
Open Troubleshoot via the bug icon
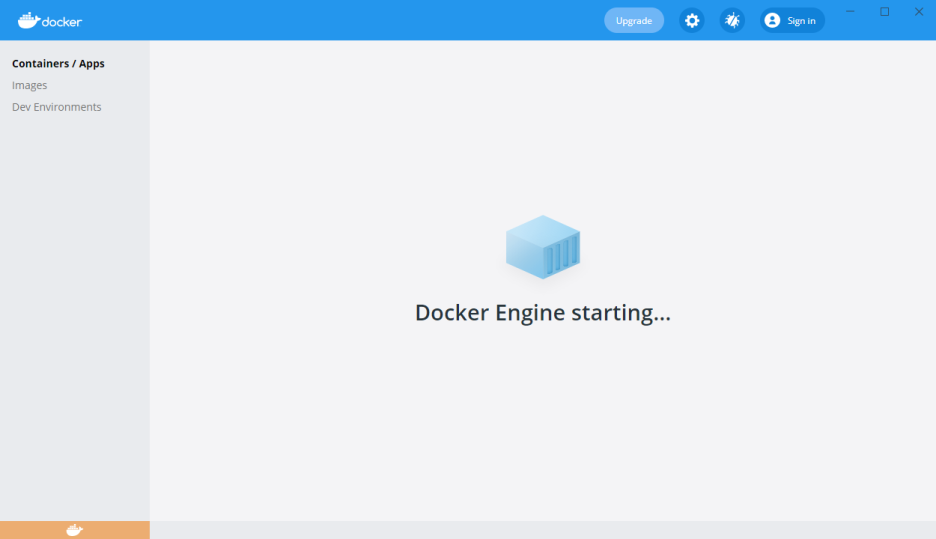732,20
